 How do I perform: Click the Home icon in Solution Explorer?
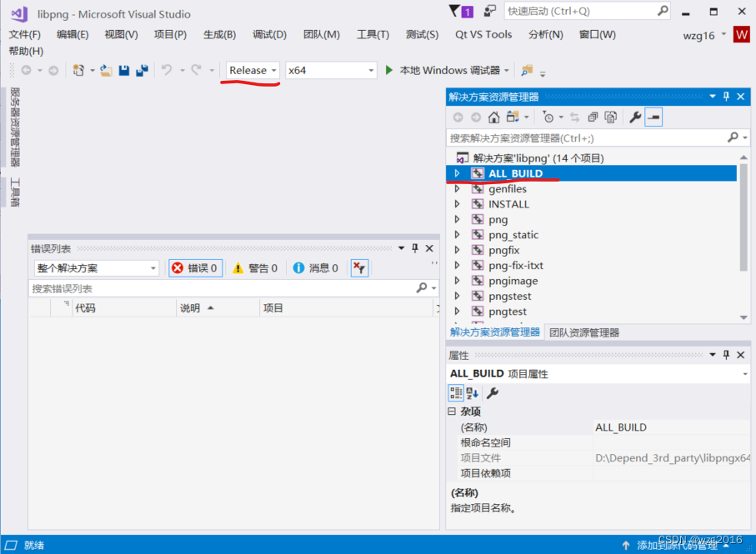click(495, 117)
